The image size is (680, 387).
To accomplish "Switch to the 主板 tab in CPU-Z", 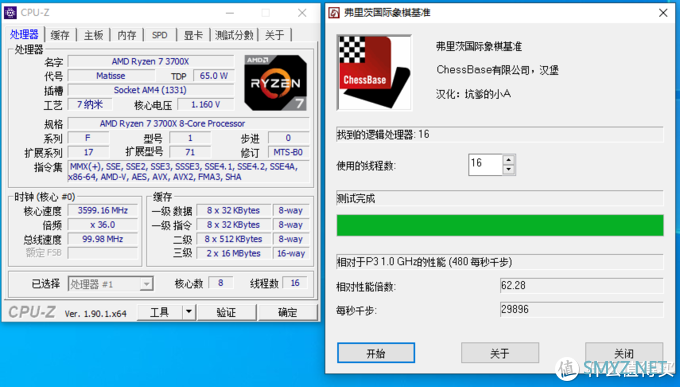I will (x=94, y=35).
